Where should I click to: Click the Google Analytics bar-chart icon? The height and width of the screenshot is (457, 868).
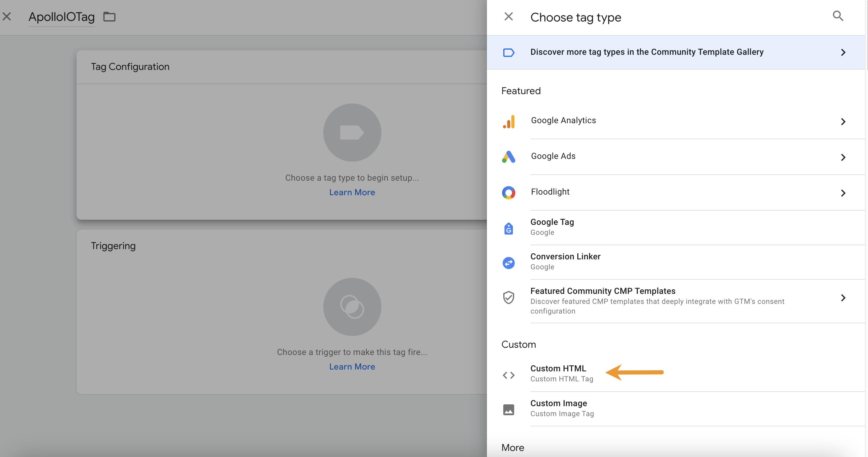click(x=509, y=122)
